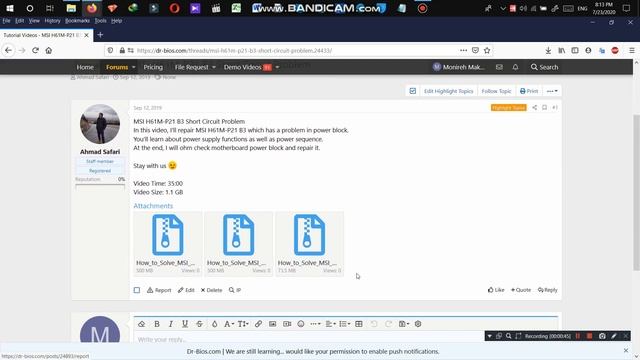Click the Delete link on the post
This screenshot has height=360, width=640.
pos(211,290)
